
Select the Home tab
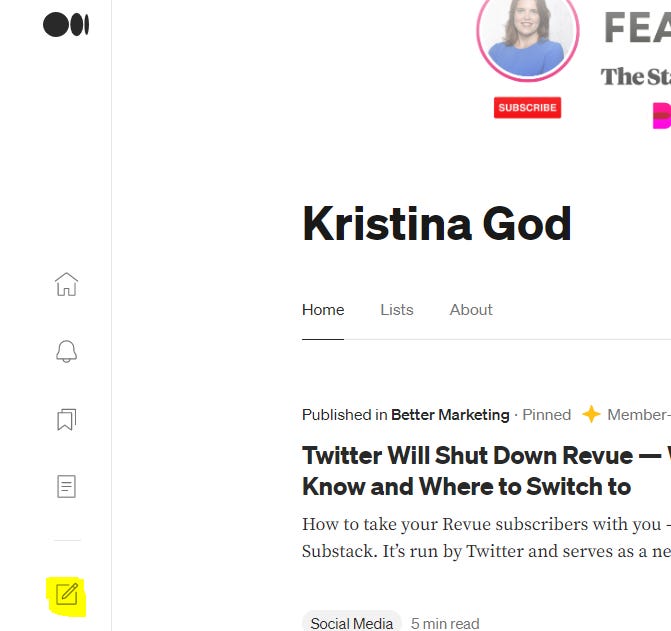point(323,310)
